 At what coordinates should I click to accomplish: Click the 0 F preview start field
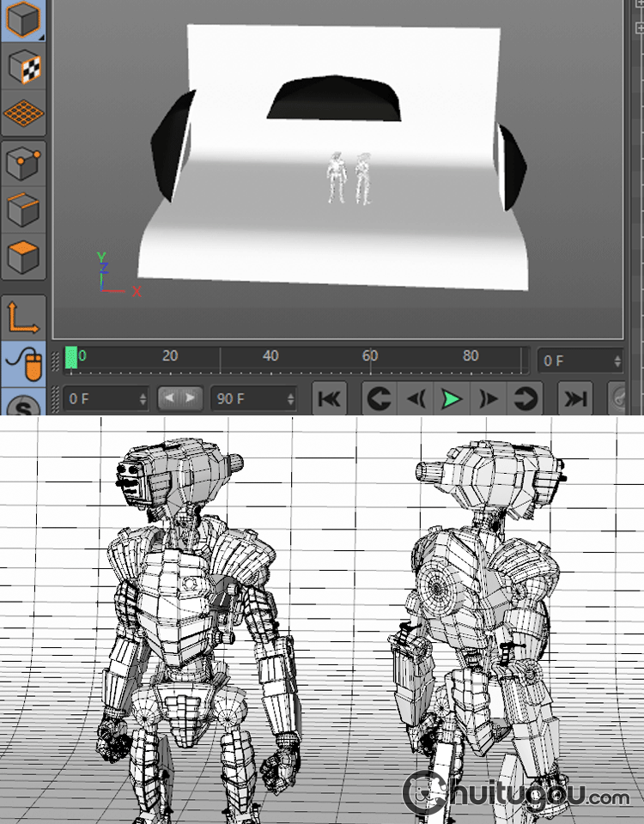coord(101,399)
